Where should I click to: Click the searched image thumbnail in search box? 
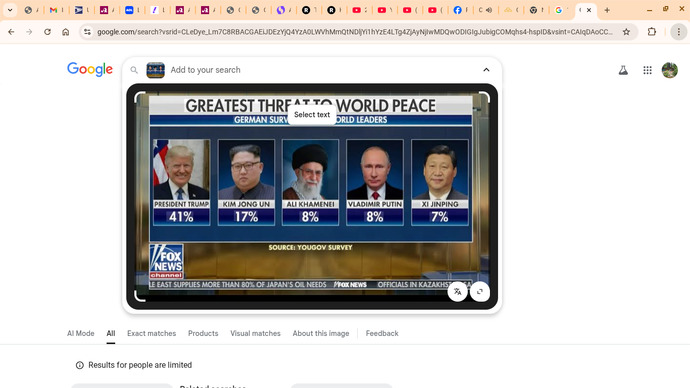155,70
